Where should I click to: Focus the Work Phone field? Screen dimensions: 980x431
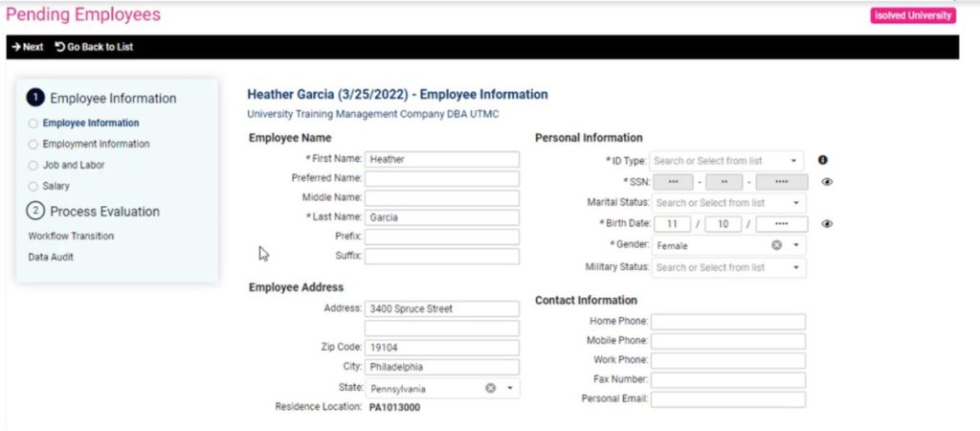click(x=728, y=361)
